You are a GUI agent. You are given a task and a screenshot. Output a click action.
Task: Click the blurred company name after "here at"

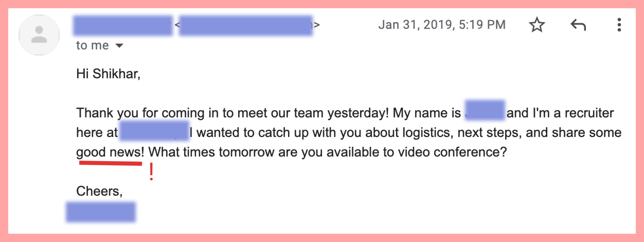pos(155,131)
